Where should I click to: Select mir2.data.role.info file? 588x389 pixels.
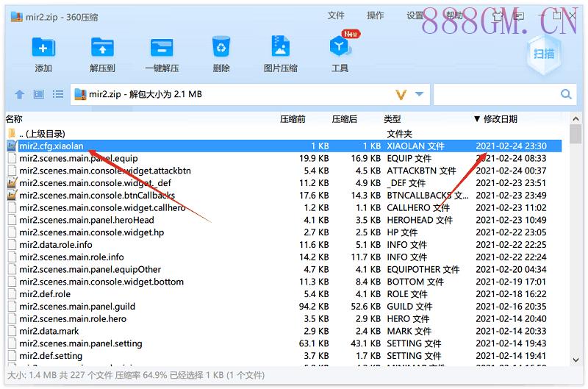(x=284, y=245)
